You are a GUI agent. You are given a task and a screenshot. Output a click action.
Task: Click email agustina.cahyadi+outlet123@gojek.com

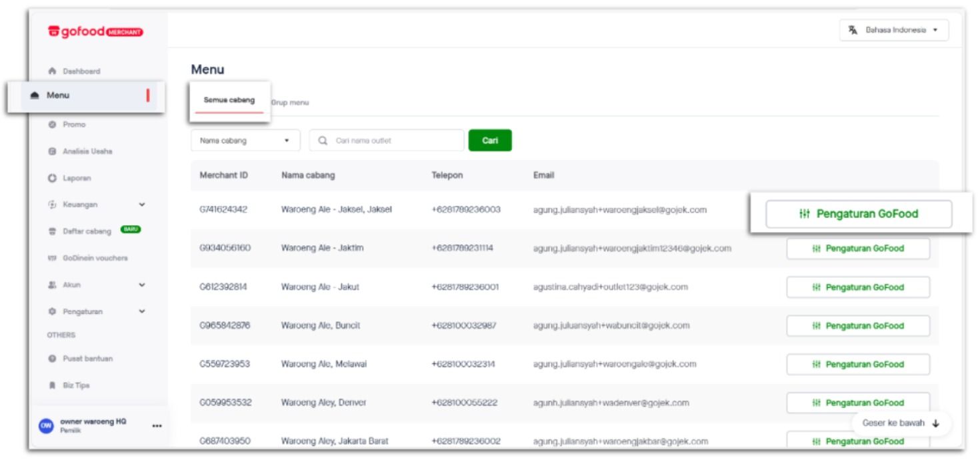coord(611,287)
